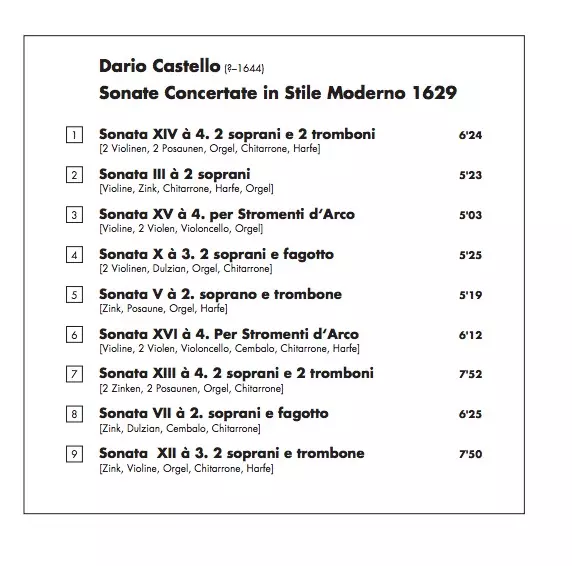Viewport: 572px width, 566px height.
Task: Click Sonata XVI Per Stromenti d'Arco title
Action: tap(229, 334)
